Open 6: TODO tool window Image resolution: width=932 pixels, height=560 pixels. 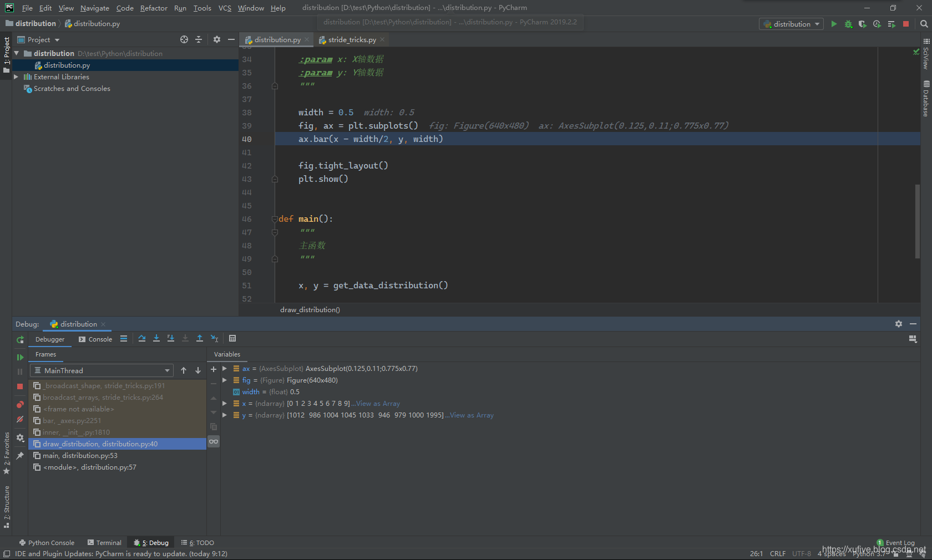click(x=197, y=543)
